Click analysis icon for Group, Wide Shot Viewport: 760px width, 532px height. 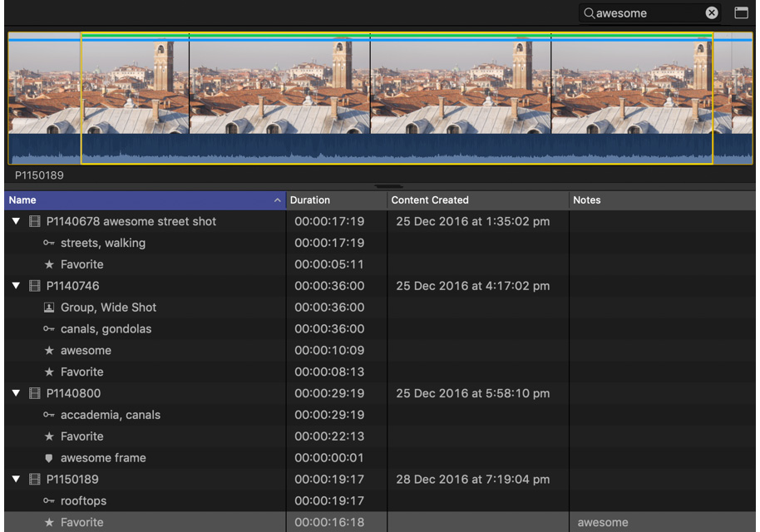click(x=49, y=308)
